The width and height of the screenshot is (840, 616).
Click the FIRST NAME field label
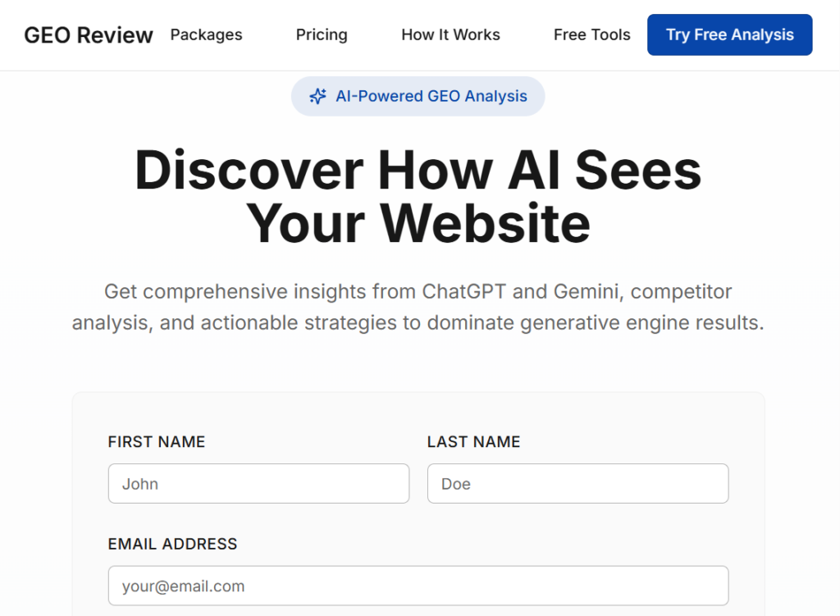[x=157, y=442]
